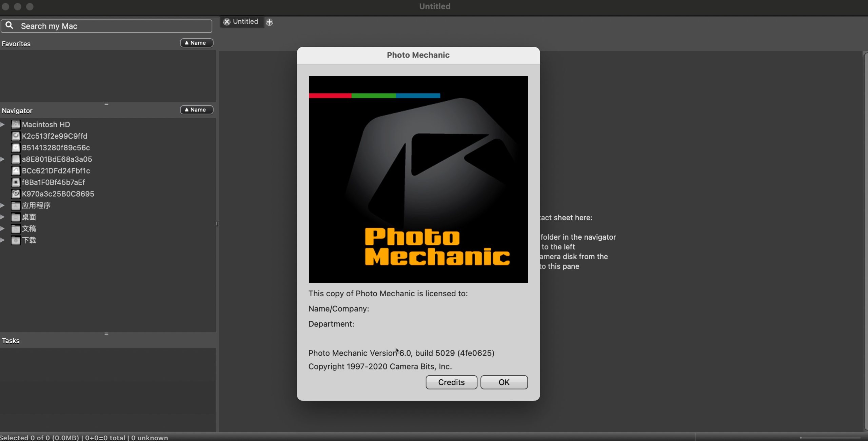This screenshot has height=441, width=868.
Task: Expand the a8E801BdE68a3a05 volume node
Action: pyautogui.click(x=2, y=159)
